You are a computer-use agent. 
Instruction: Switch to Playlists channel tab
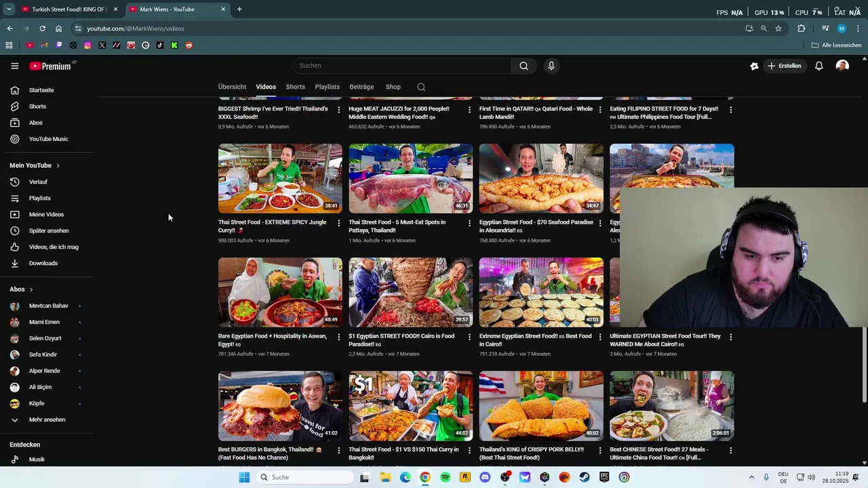(x=327, y=87)
